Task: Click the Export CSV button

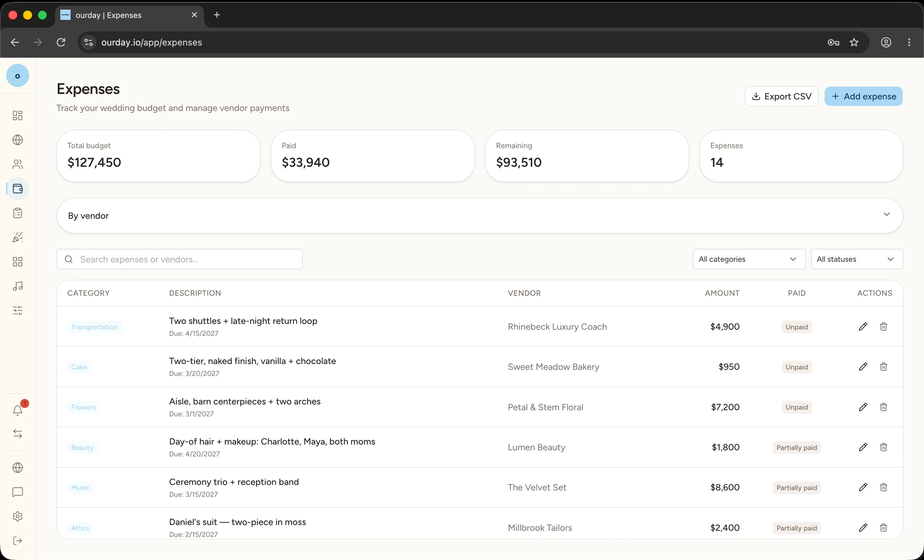Action: pos(782,96)
